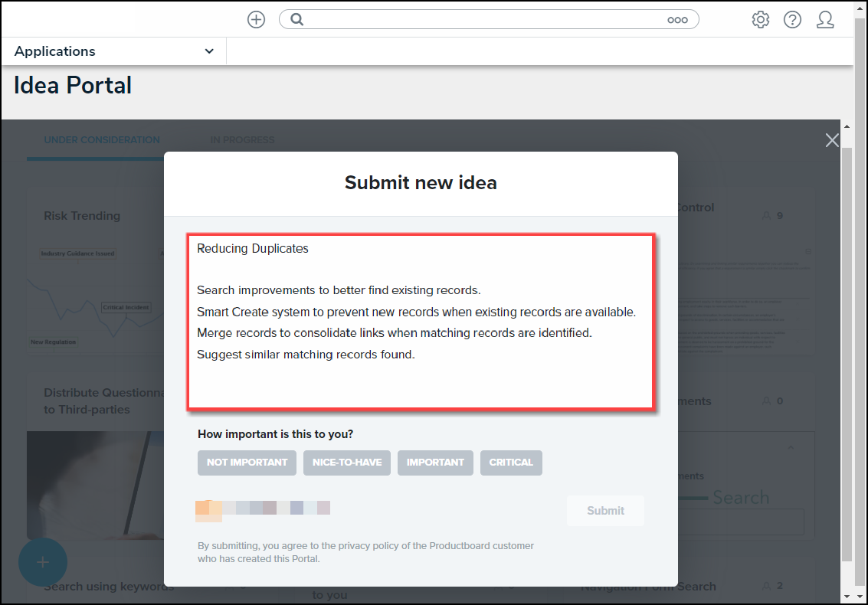Expand the Applications dropdown

(113, 51)
